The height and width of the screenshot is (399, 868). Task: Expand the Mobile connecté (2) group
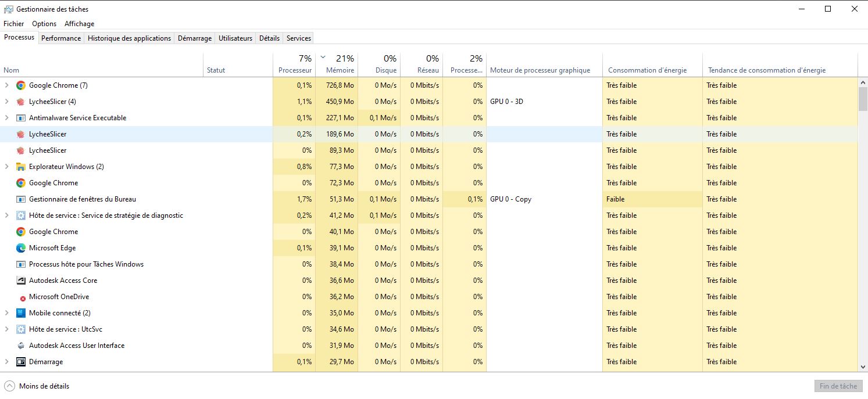coord(6,313)
